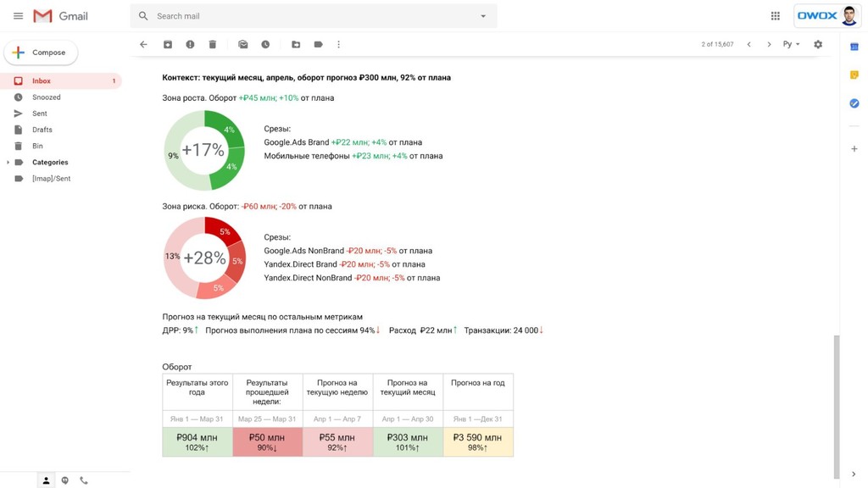Click the ₽904 млн table cell
The width and height of the screenshot is (868, 488).
click(197, 442)
